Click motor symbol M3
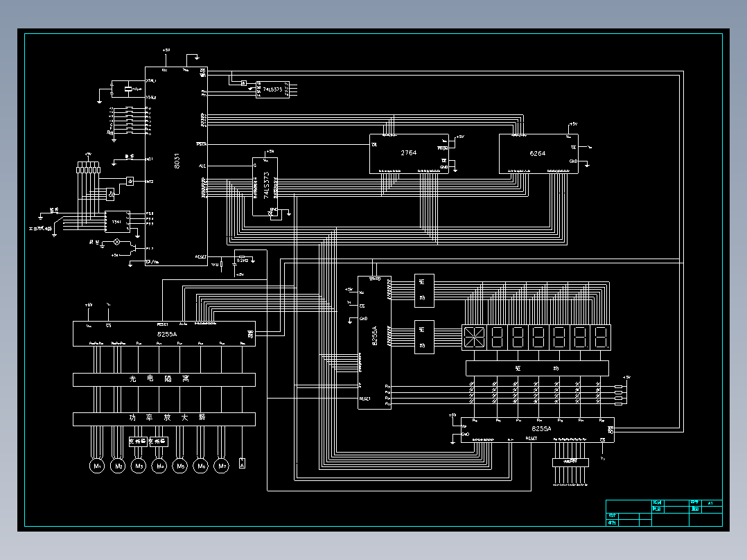Image resolution: width=747 pixels, height=560 pixels. click(x=139, y=466)
